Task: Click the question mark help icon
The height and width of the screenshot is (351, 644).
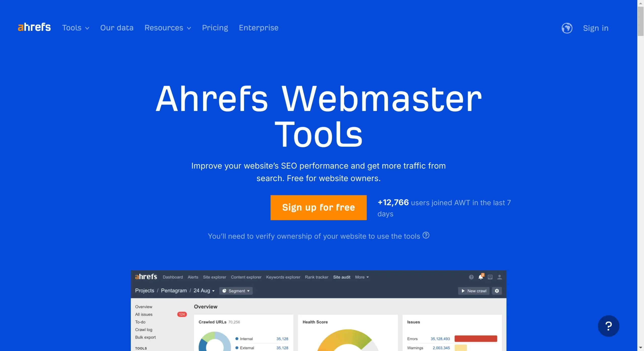Action: (x=609, y=325)
